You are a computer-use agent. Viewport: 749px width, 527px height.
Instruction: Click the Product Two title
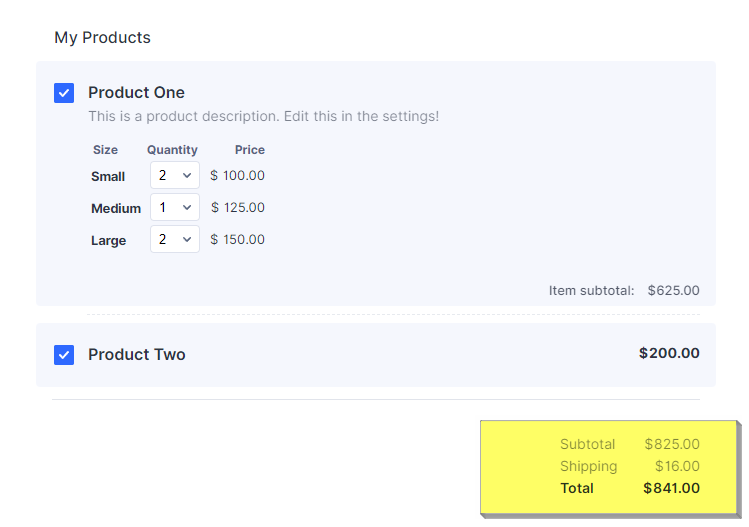tap(136, 355)
